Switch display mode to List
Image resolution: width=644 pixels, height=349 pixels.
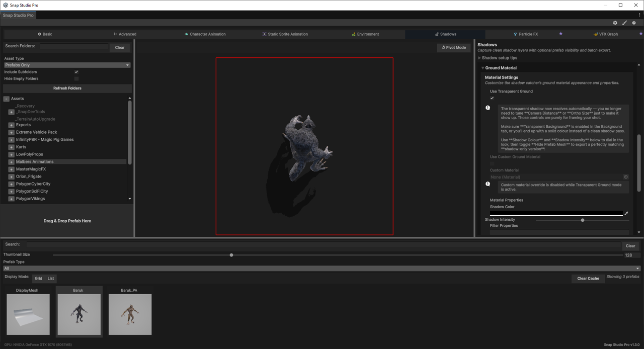point(51,278)
